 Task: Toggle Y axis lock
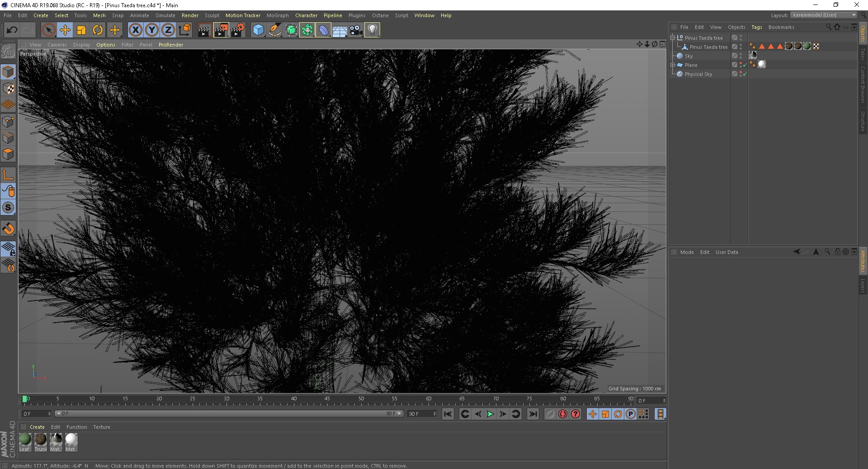point(152,30)
